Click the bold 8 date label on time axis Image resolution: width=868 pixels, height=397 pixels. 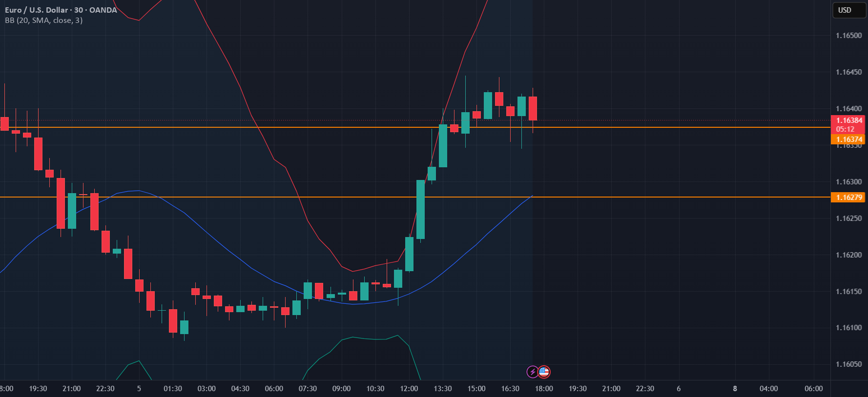coord(735,389)
